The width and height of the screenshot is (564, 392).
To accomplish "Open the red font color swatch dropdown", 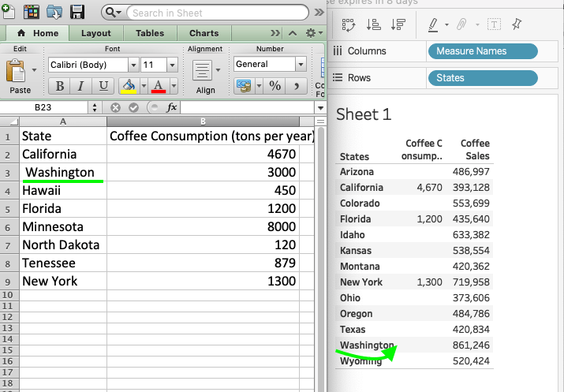I will pyautogui.click(x=174, y=86).
